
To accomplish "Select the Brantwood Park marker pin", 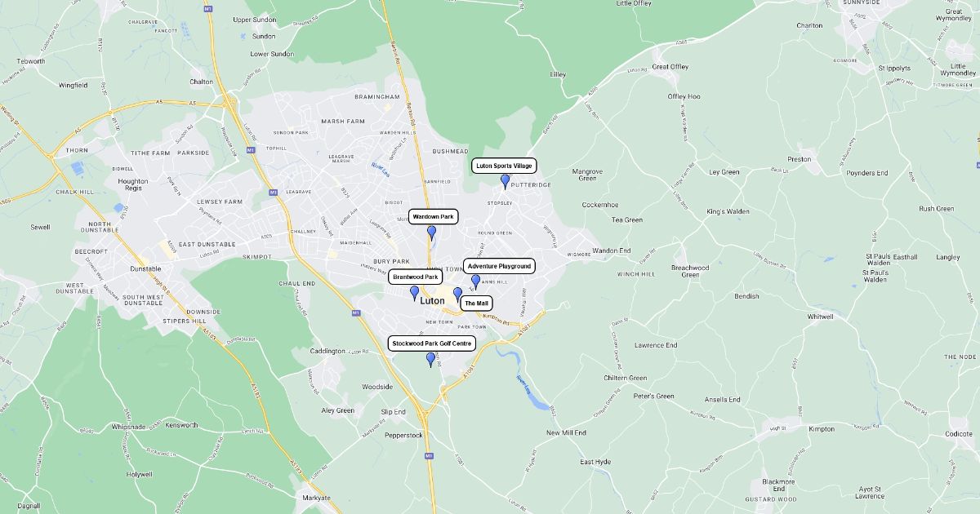I will coord(414,293).
